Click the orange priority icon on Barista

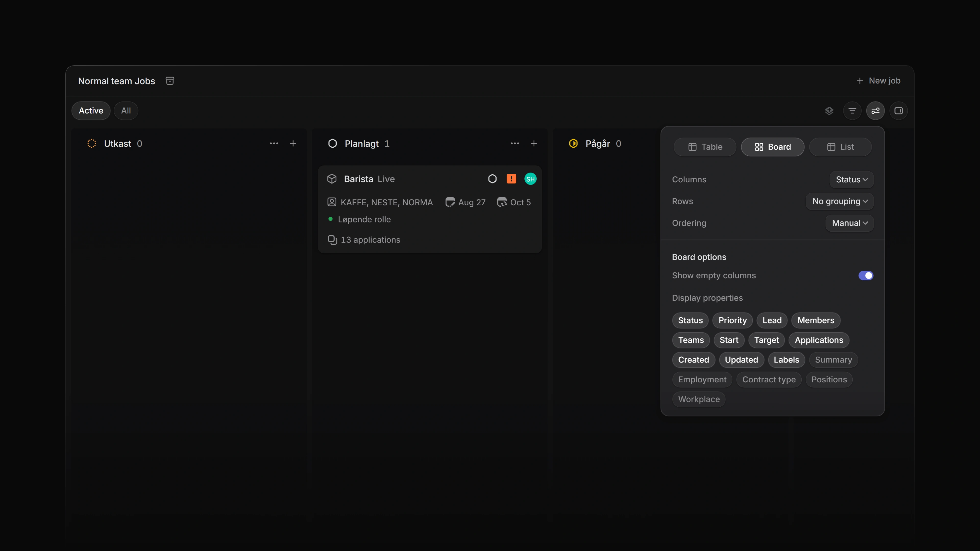click(x=511, y=179)
